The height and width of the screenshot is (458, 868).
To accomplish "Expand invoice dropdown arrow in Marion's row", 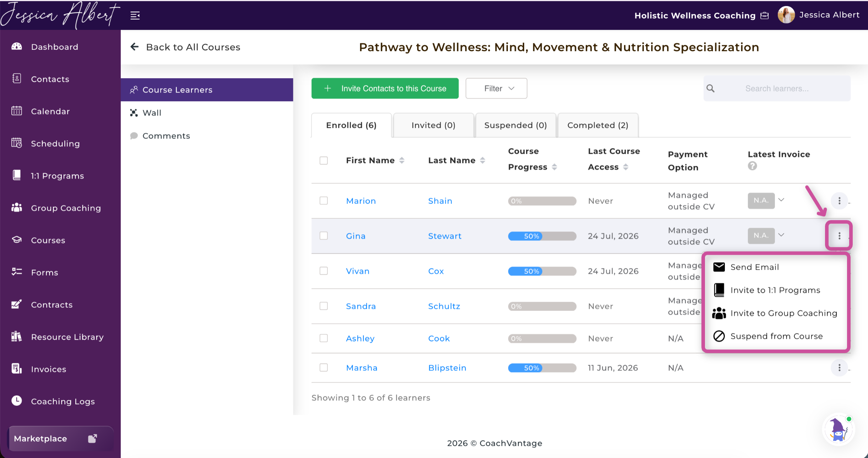I will pyautogui.click(x=781, y=200).
